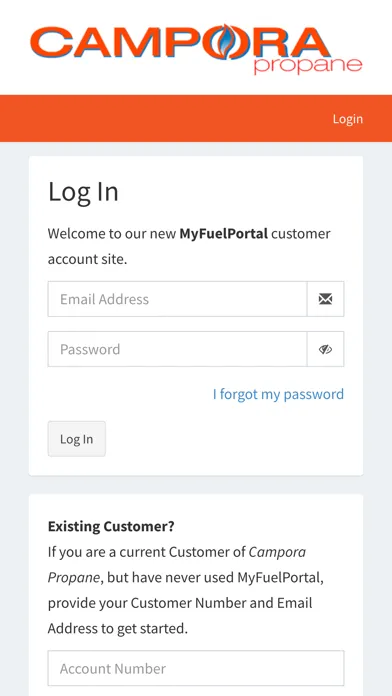Click the 'account site.' welcome text line
Image resolution: width=392 pixels, height=696 pixels.
click(x=87, y=259)
